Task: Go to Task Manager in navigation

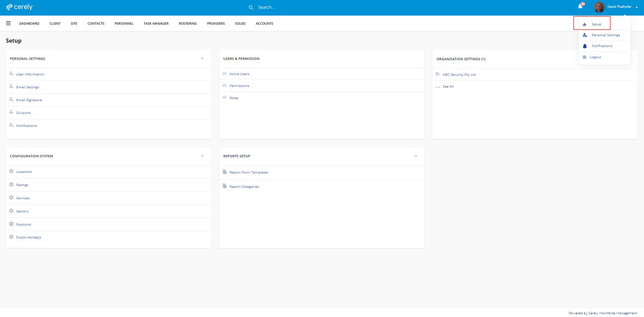Action: tap(156, 24)
